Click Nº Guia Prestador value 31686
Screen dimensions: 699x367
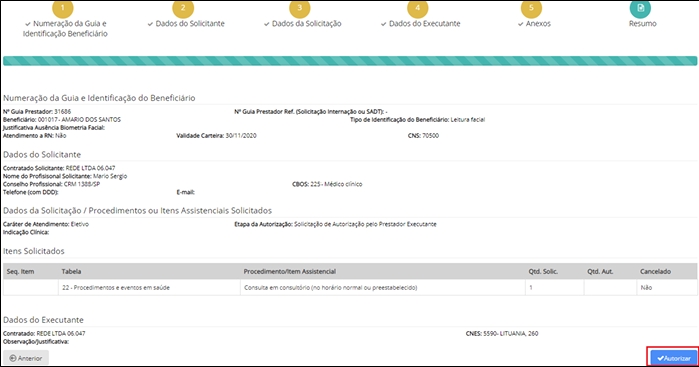(62, 111)
